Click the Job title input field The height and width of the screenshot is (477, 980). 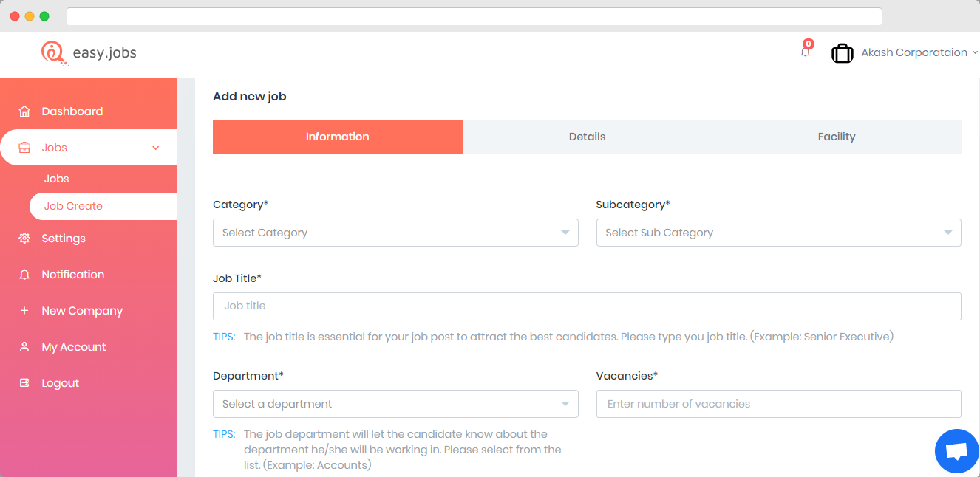[x=587, y=306]
